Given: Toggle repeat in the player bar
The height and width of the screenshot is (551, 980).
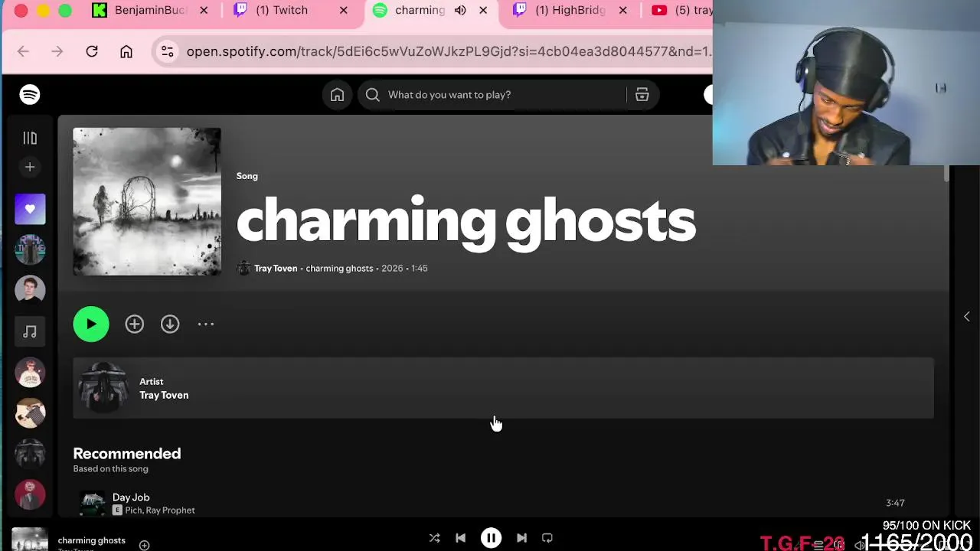Looking at the screenshot, I should 547,538.
